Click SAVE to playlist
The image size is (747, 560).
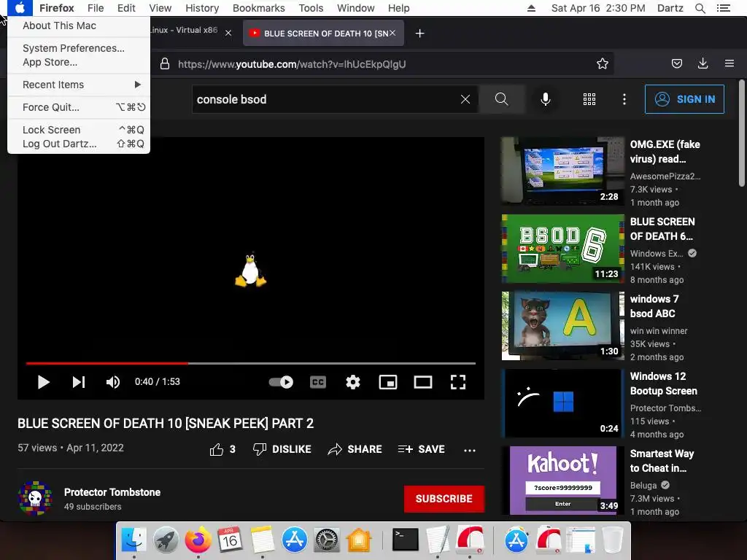click(x=421, y=449)
